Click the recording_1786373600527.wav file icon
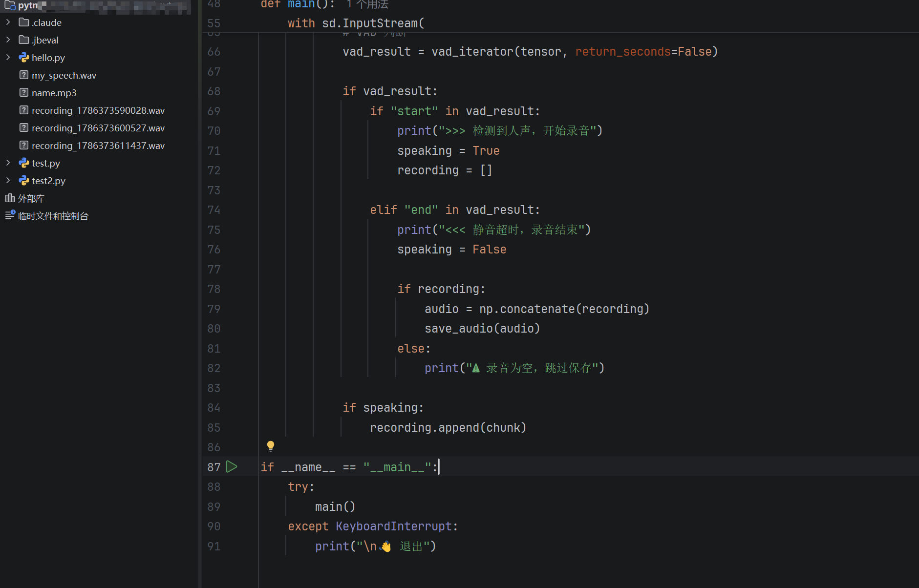Viewport: 919px width, 588px height. (24, 127)
